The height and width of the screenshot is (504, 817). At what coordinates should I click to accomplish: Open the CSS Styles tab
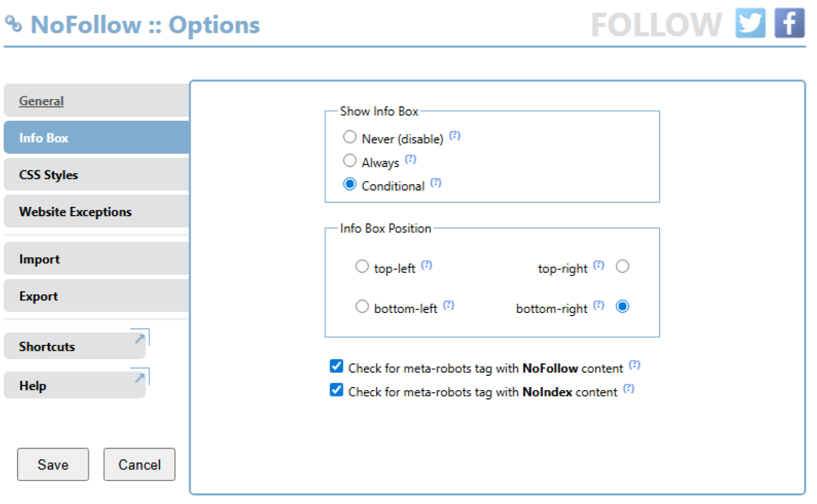point(97,175)
